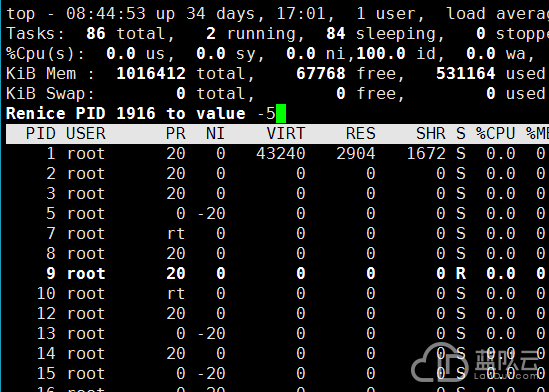Click the 1016412 total memory value
549x392 pixels.
[151, 74]
